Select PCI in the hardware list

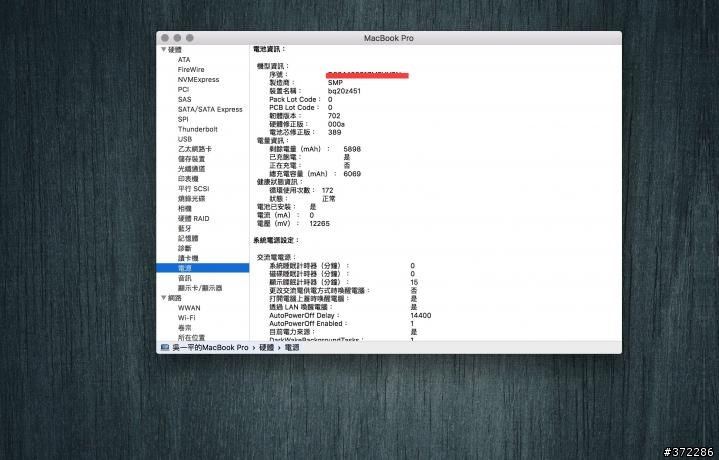pyautogui.click(x=183, y=89)
